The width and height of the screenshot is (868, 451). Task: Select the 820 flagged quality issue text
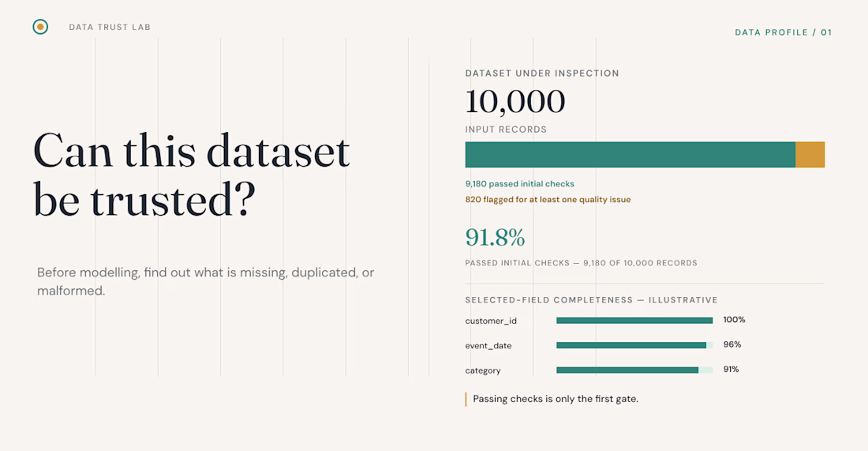pyautogui.click(x=548, y=200)
